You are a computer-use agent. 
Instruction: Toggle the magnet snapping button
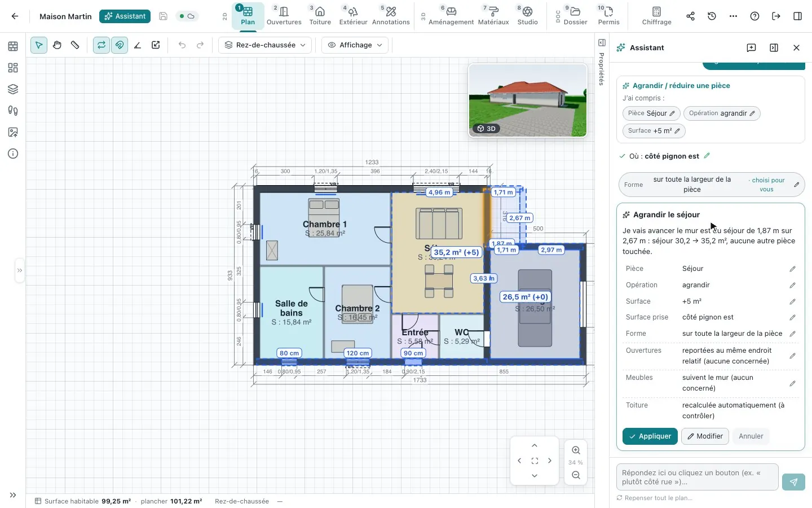[120, 45]
